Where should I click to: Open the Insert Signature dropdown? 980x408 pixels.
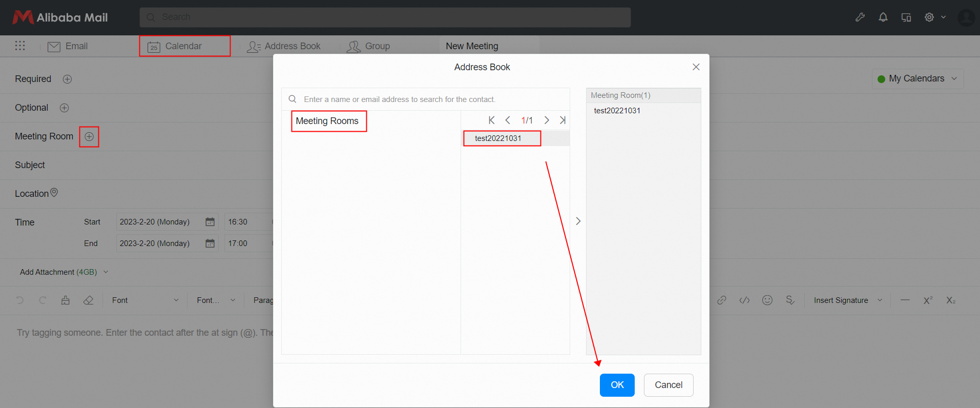[848, 300]
